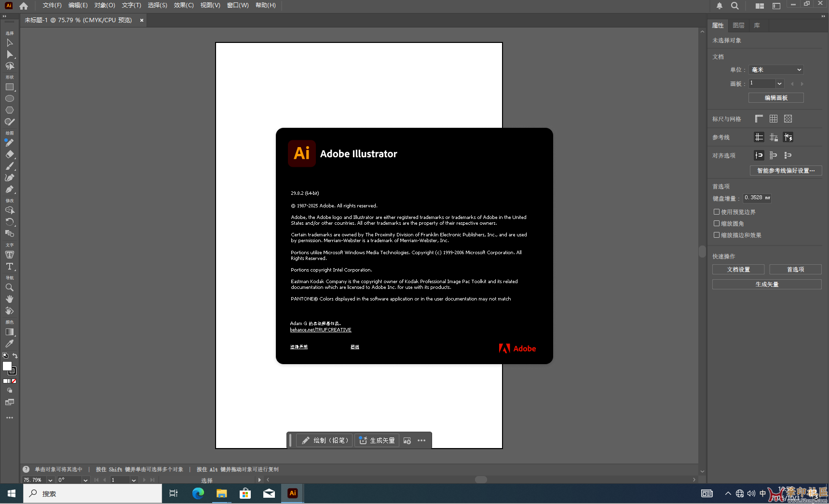The height and width of the screenshot is (504, 829).
Task: Show the grid icon in Properties panel
Action: (x=774, y=119)
